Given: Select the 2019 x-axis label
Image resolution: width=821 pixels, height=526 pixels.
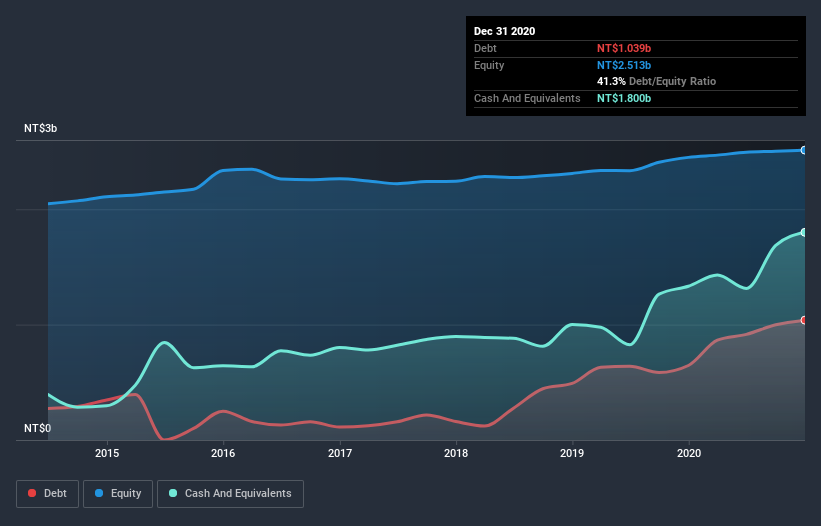Looking at the screenshot, I should click(x=572, y=453).
